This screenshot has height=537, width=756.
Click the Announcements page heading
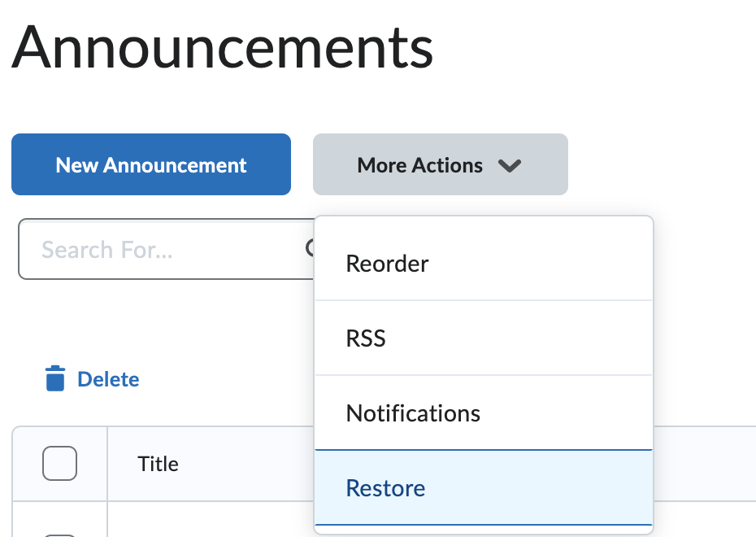[x=222, y=48]
